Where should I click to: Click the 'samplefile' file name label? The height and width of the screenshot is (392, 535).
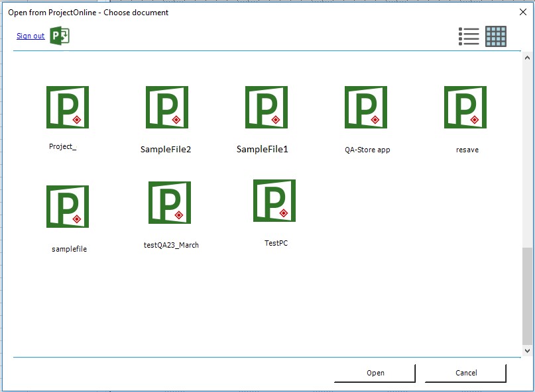pyautogui.click(x=69, y=249)
